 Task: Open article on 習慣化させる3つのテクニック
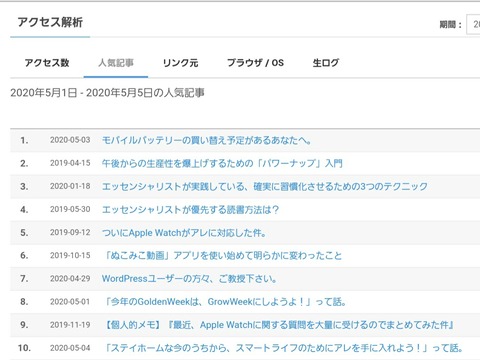pos(265,186)
